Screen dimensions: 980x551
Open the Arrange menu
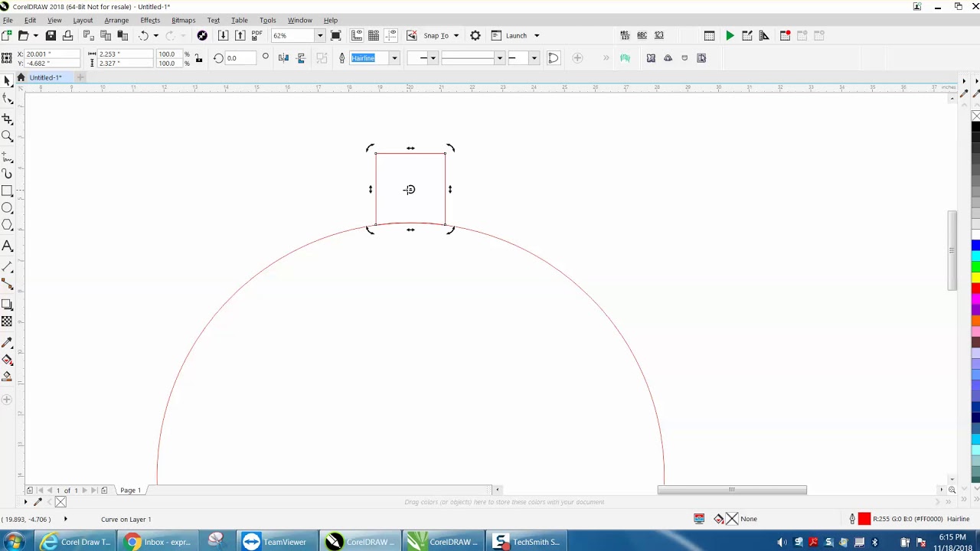click(116, 20)
